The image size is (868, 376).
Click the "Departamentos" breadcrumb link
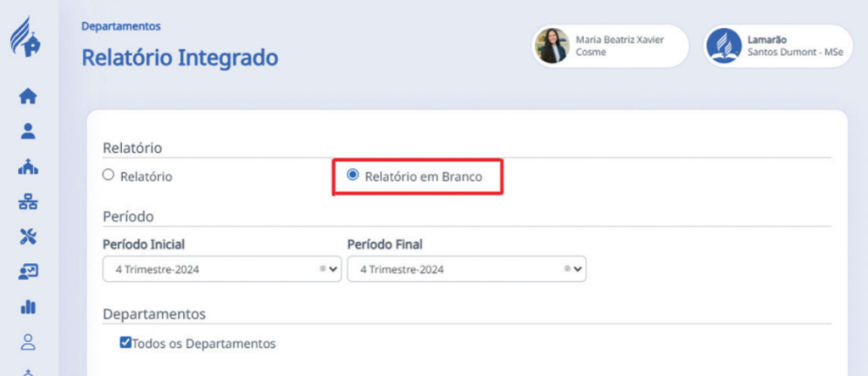[x=121, y=26]
